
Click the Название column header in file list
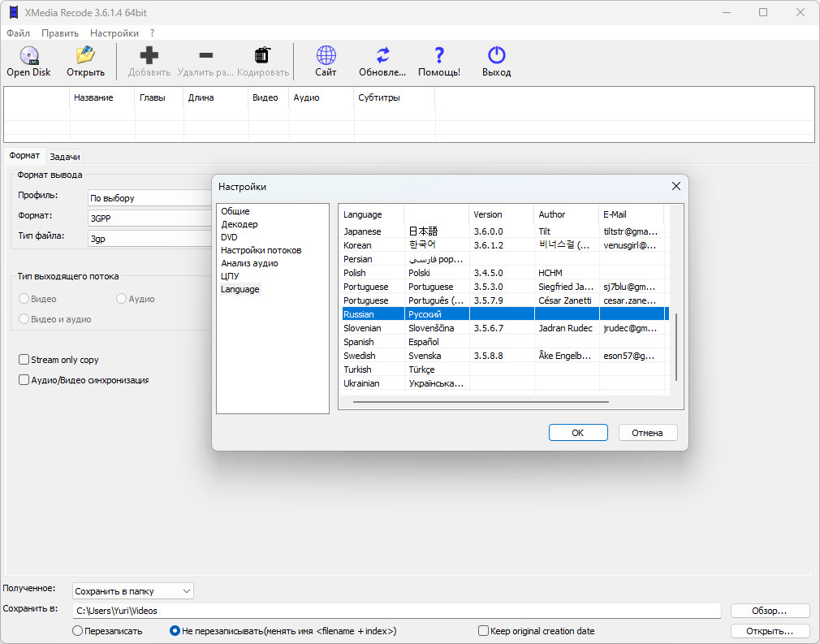tap(102, 97)
